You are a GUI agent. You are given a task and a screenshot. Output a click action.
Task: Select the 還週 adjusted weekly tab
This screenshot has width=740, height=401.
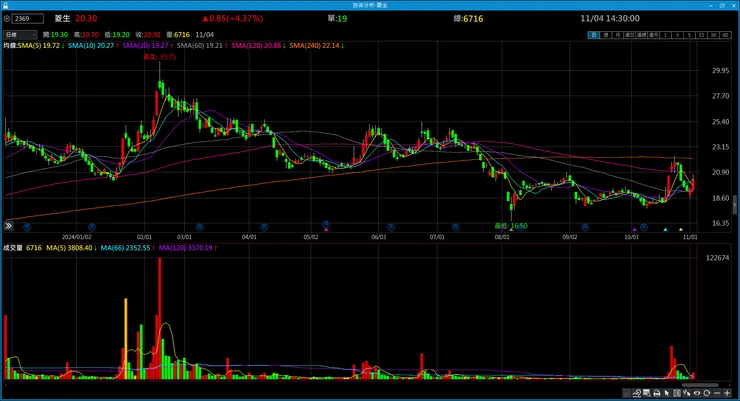pyautogui.click(x=641, y=35)
